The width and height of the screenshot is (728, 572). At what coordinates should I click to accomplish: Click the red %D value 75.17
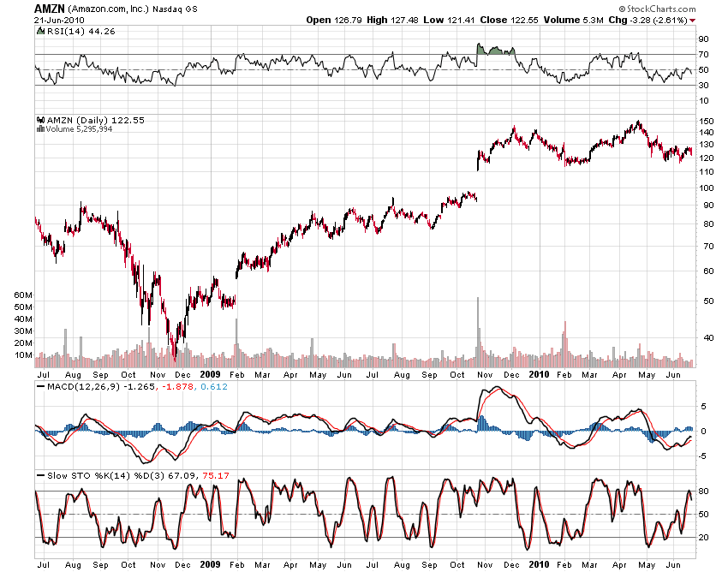tap(216, 476)
